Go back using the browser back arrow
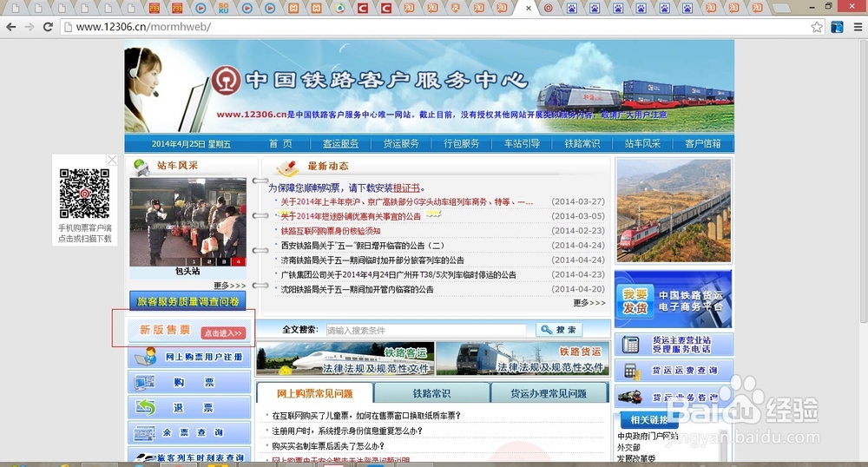The height and width of the screenshot is (467, 868). point(11,27)
